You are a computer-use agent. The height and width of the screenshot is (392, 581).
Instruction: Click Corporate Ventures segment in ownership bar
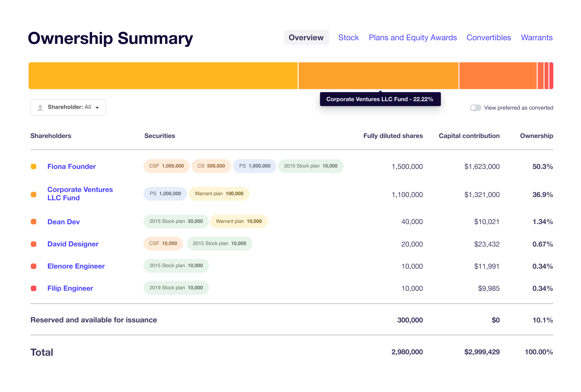click(x=378, y=76)
